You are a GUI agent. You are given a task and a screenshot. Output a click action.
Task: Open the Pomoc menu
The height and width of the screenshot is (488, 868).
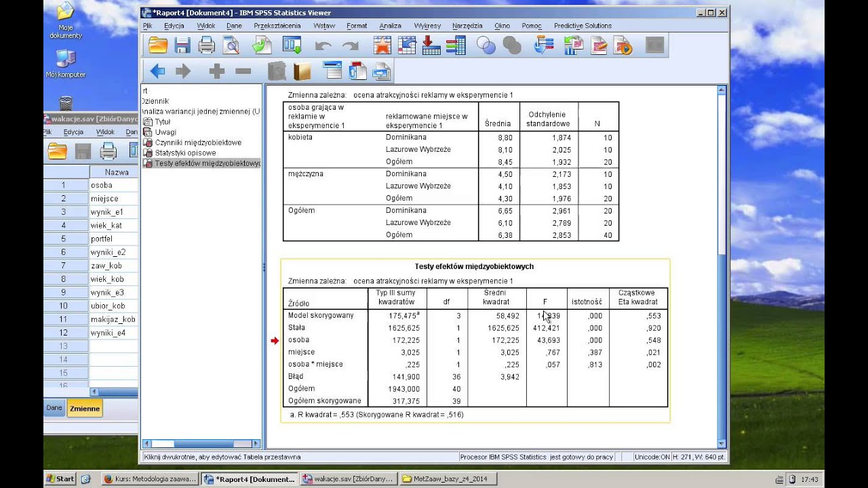coord(532,26)
